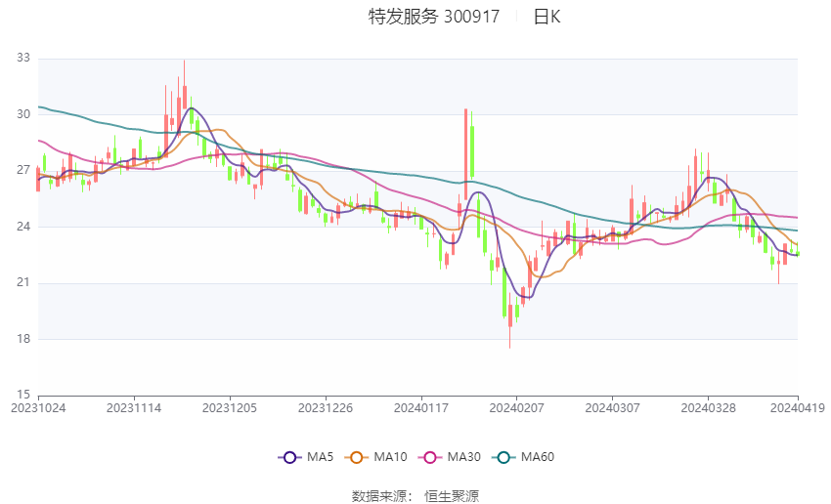831x504 pixels.
Task: Hide the MA30 line via its label
Action: tap(464, 457)
